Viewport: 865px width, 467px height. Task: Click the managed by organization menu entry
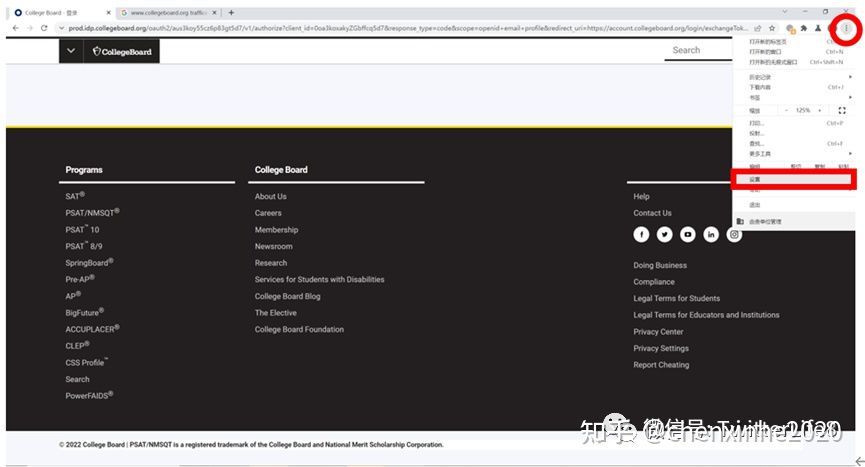[792, 221]
